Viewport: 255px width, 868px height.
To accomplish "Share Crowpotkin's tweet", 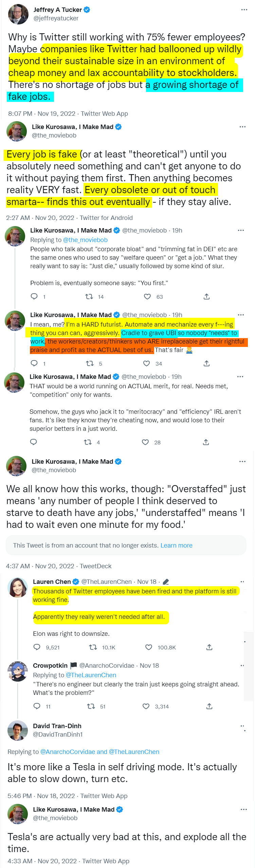I will click(x=210, y=706).
